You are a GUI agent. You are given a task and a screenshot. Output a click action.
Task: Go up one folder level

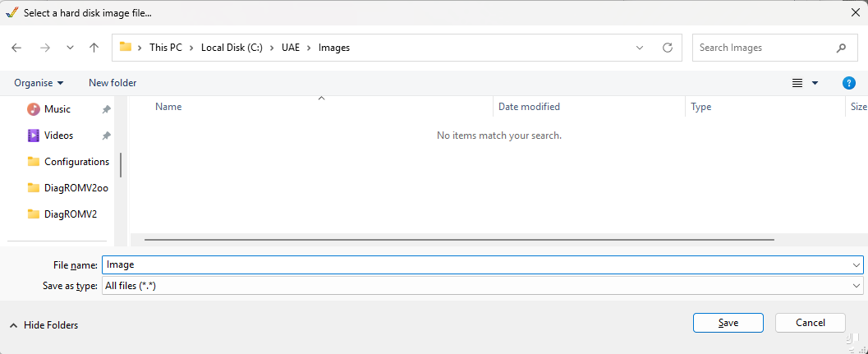(94, 48)
